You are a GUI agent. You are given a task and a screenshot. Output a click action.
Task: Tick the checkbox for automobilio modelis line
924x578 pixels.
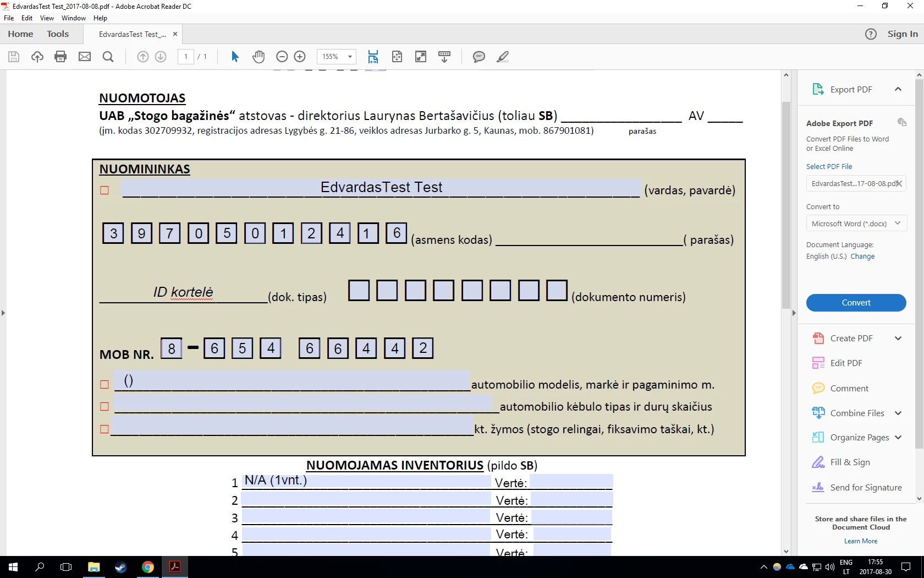[105, 385]
